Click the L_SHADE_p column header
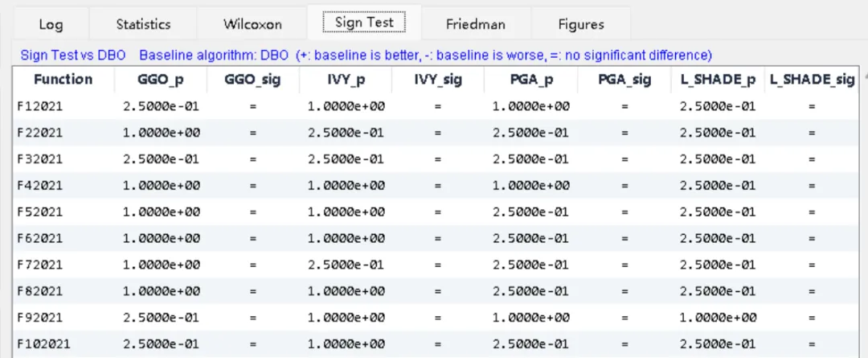The image size is (868, 358). (x=718, y=80)
